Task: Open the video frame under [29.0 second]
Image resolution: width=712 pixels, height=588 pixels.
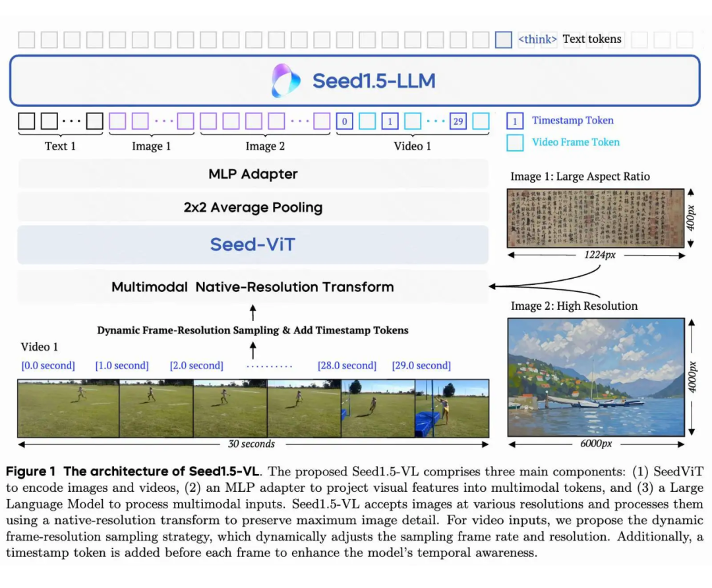Action: click(x=452, y=409)
